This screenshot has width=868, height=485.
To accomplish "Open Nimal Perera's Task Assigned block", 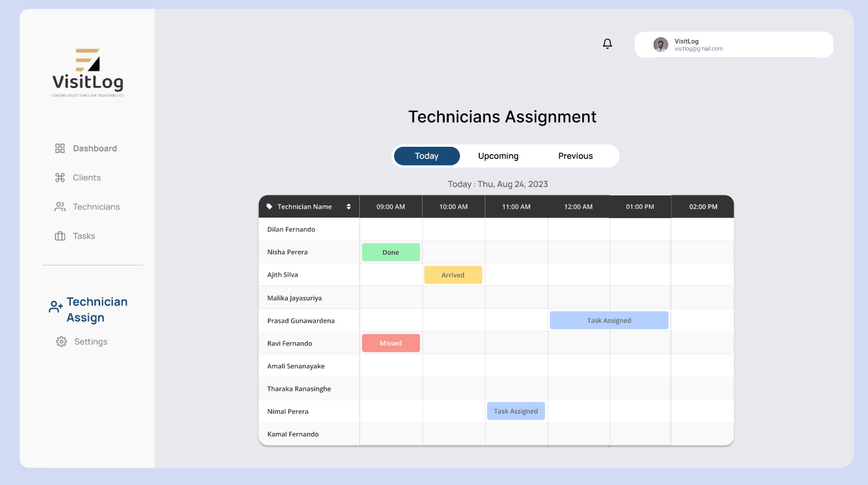I will [515, 411].
